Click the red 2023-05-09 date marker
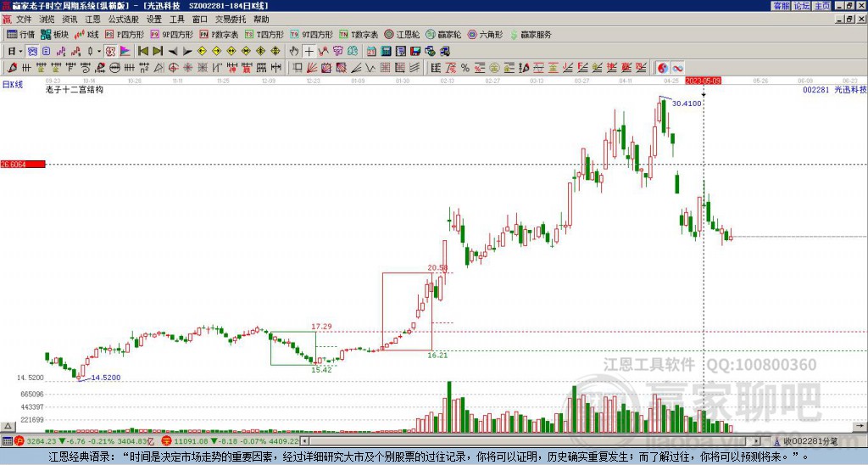The height and width of the screenshot is (465, 868). (703, 81)
